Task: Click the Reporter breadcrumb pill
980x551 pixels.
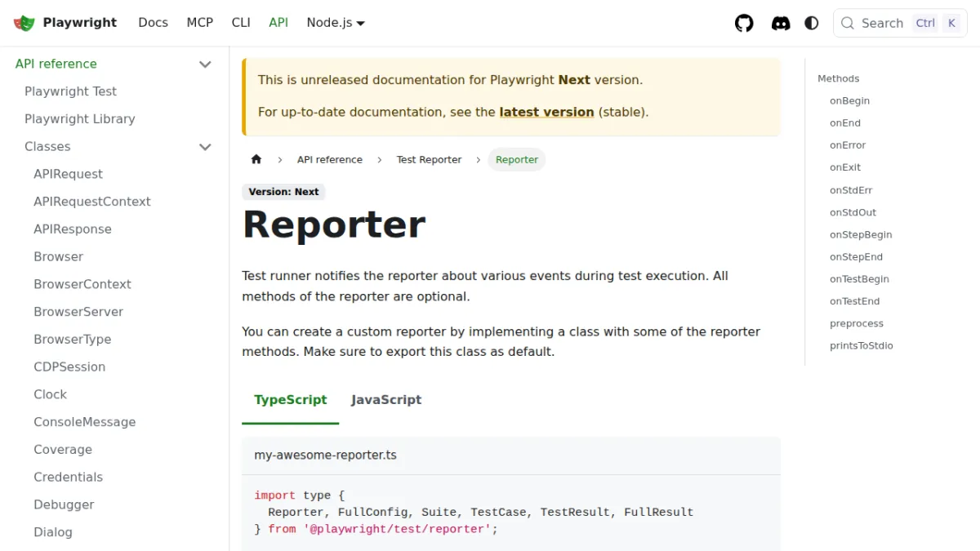Action: (517, 159)
